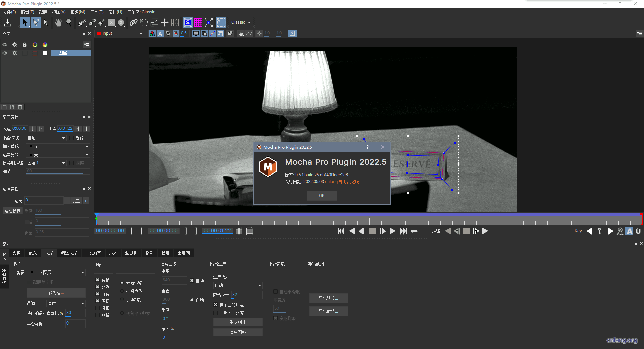Image resolution: width=644 pixels, height=349 pixels.
Task: Select the Create Bezier pen tool
Action: (x=92, y=22)
